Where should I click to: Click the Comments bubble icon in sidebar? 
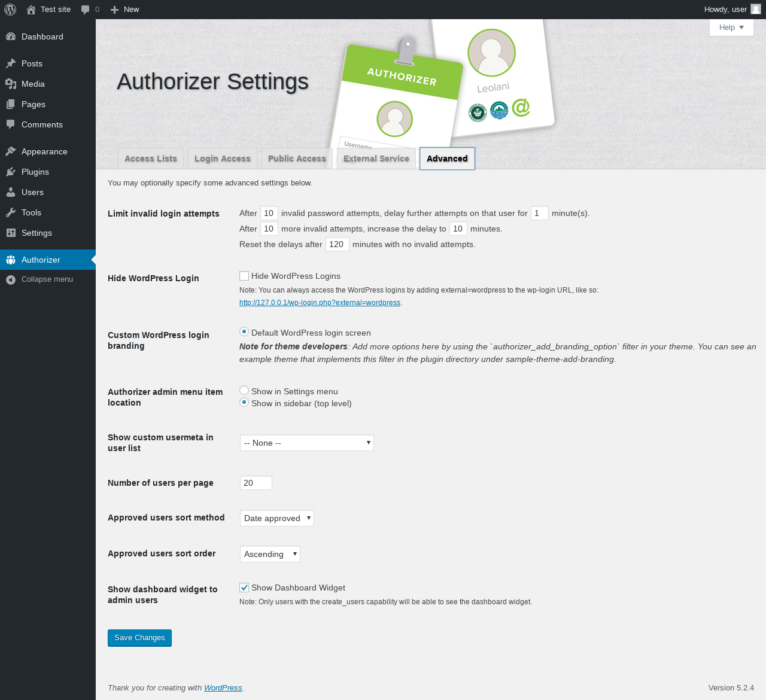pyautogui.click(x=11, y=124)
